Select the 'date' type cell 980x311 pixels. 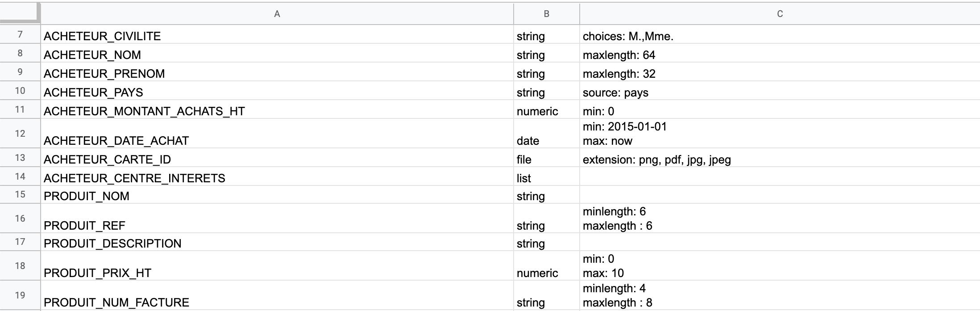(546, 134)
